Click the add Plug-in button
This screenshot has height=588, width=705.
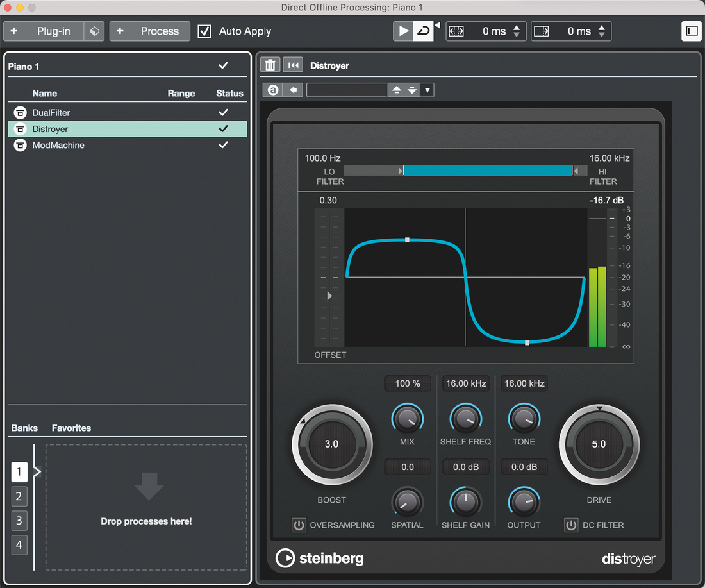(44, 31)
